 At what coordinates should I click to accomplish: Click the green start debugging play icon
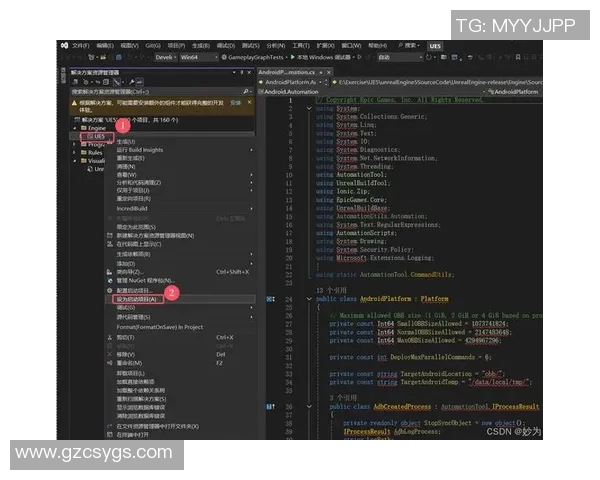(x=293, y=57)
